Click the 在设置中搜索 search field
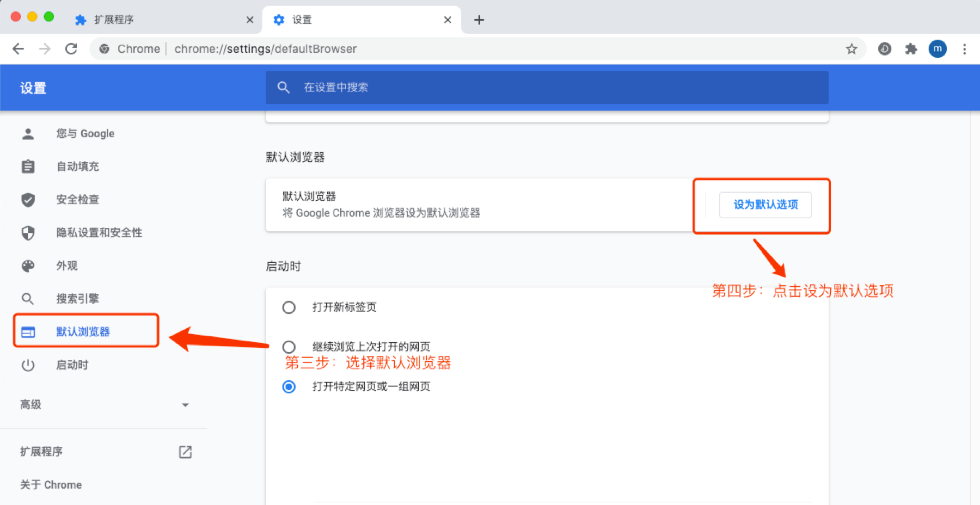This screenshot has height=505, width=980. [547, 87]
